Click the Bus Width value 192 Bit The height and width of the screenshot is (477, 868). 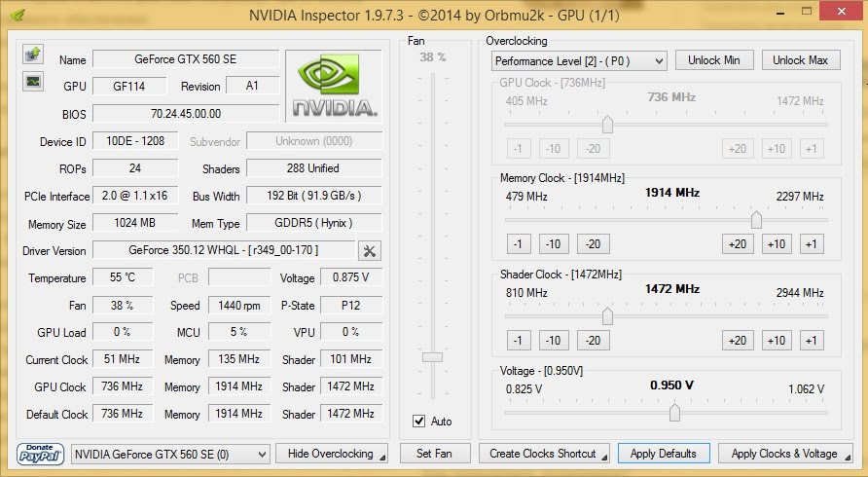point(314,196)
